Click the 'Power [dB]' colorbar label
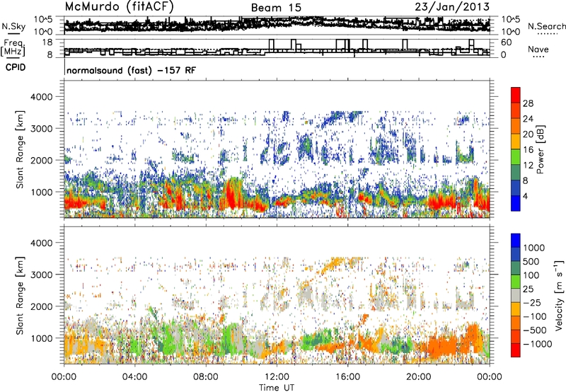This screenshot has width=566, height=392. pyautogui.click(x=540, y=149)
